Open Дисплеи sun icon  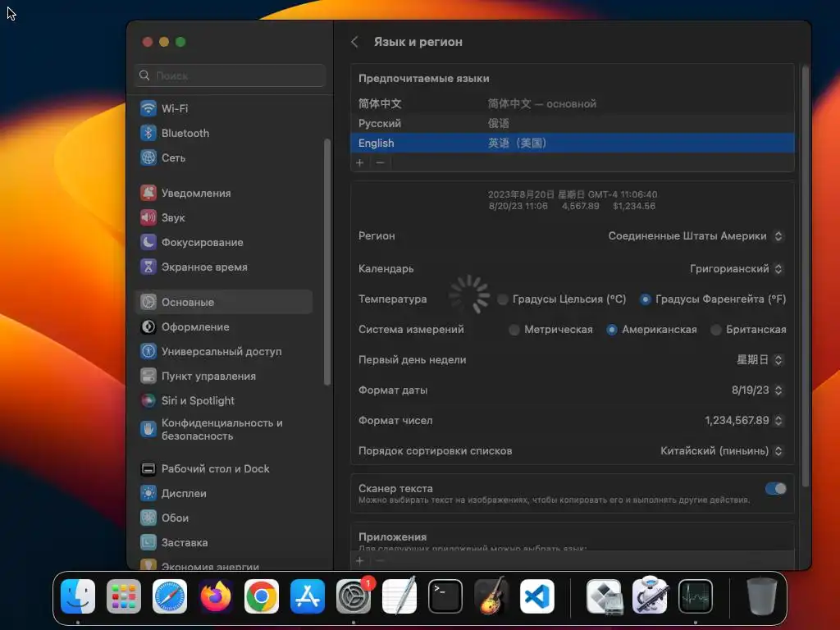point(148,493)
